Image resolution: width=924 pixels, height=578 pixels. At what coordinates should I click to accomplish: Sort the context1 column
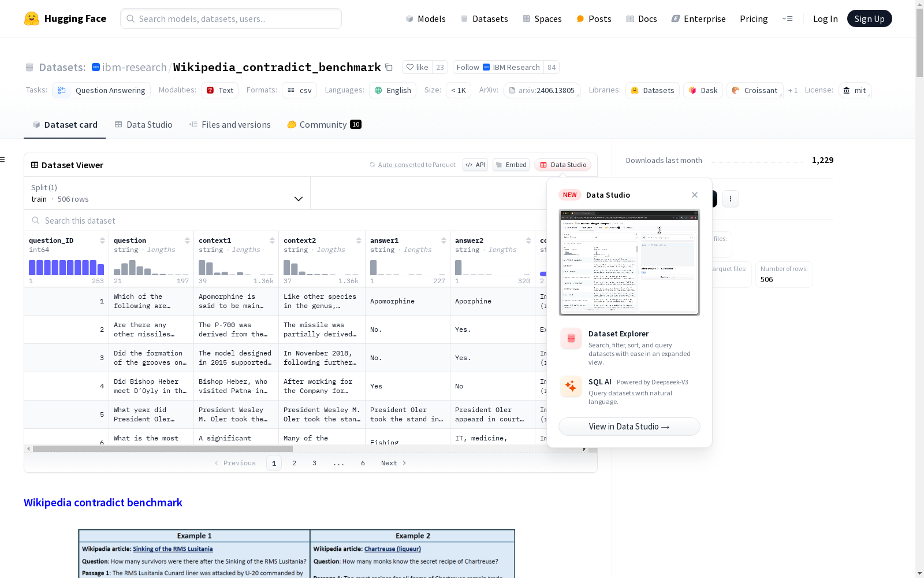click(272, 240)
